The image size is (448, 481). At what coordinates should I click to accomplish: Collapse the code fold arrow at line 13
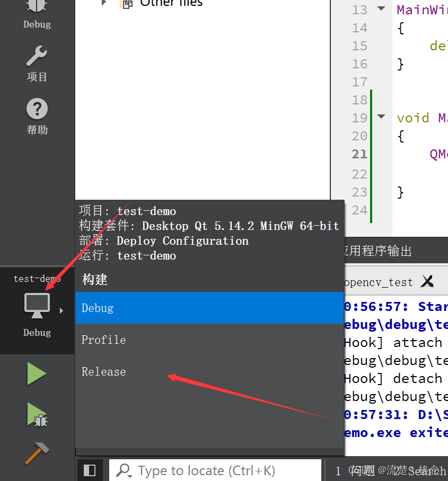[x=381, y=8]
